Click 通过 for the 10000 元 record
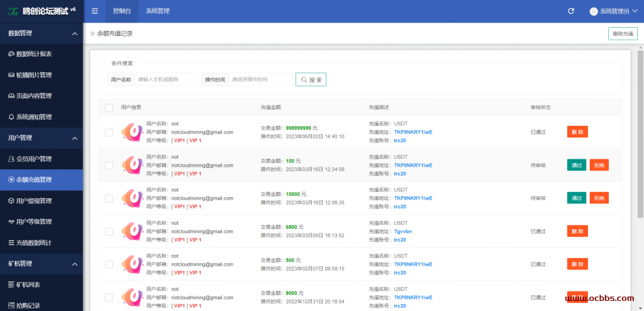644x311 pixels. [577, 198]
